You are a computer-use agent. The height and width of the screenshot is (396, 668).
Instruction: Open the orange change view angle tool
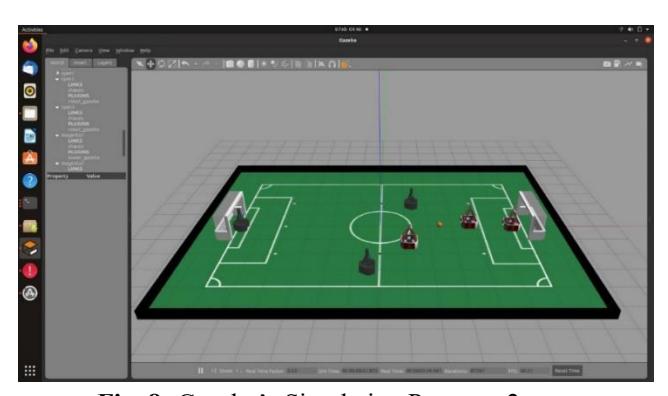click(344, 64)
